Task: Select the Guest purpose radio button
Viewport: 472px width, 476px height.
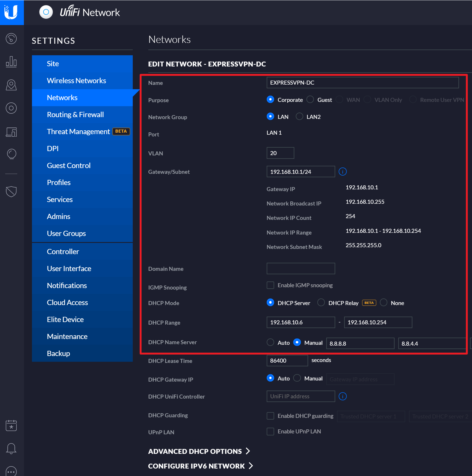Action: tap(310, 100)
